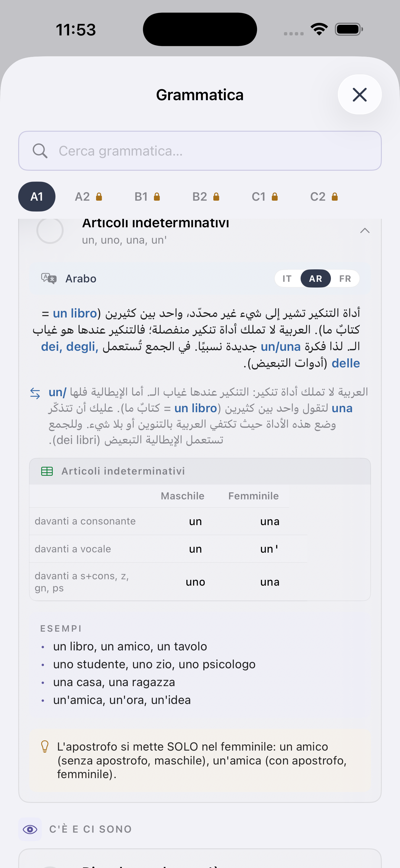
Task: Open the B1 level tab
Action: [x=147, y=196]
